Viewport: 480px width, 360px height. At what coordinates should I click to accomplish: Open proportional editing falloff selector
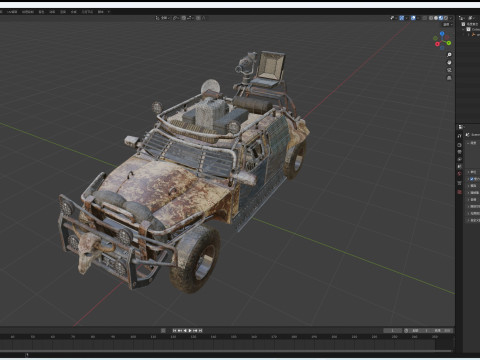(203, 18)
